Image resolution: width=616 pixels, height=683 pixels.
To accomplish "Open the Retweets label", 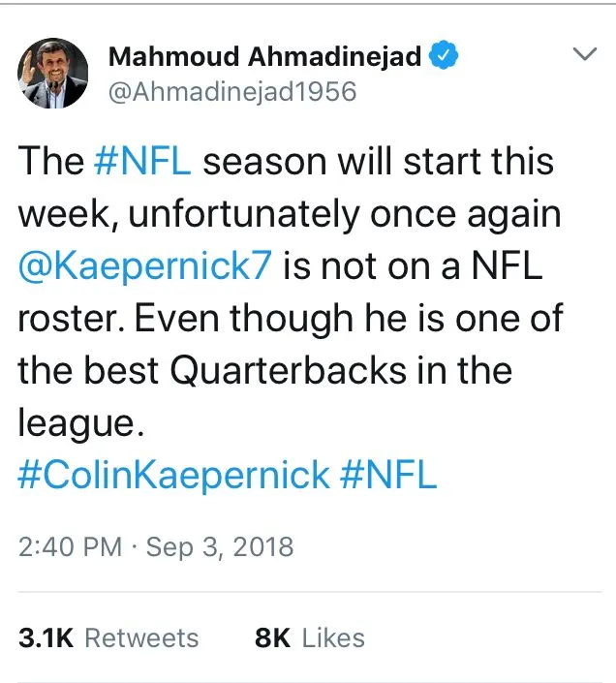I will click(141, 637).
